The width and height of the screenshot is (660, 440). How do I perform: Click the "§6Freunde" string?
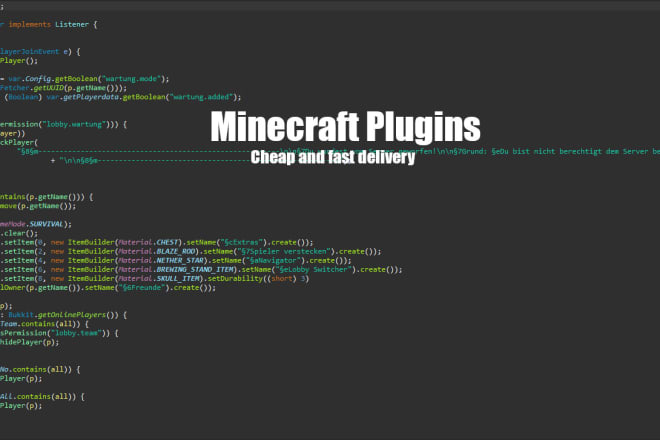(142, 288)
